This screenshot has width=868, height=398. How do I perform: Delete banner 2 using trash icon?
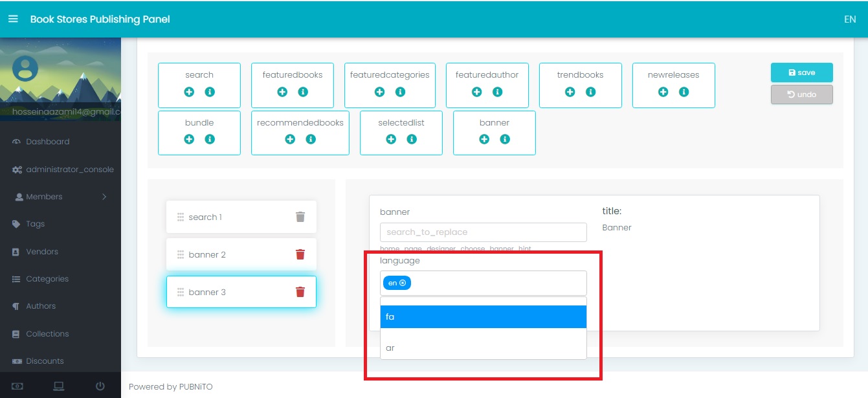300,254
